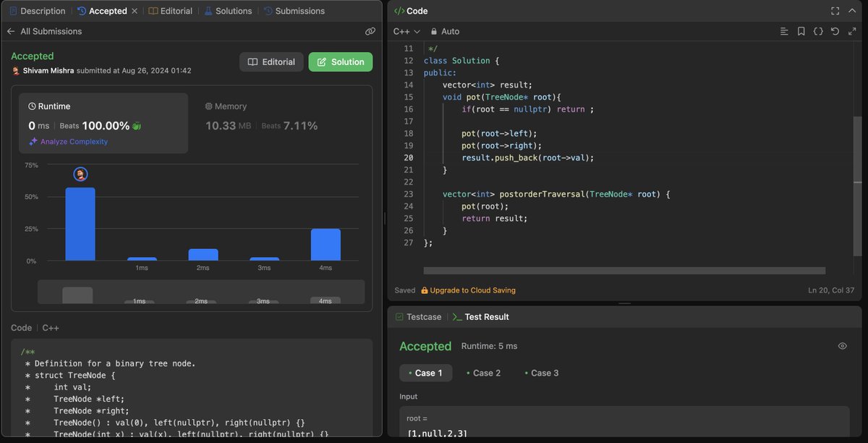Click the format code icon
This screenshot has width=868, height=443.
(784, 31)
